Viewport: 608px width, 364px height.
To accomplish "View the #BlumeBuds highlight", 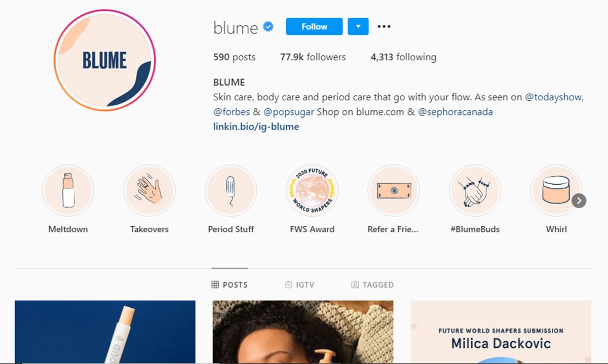I will click(475, 191).
